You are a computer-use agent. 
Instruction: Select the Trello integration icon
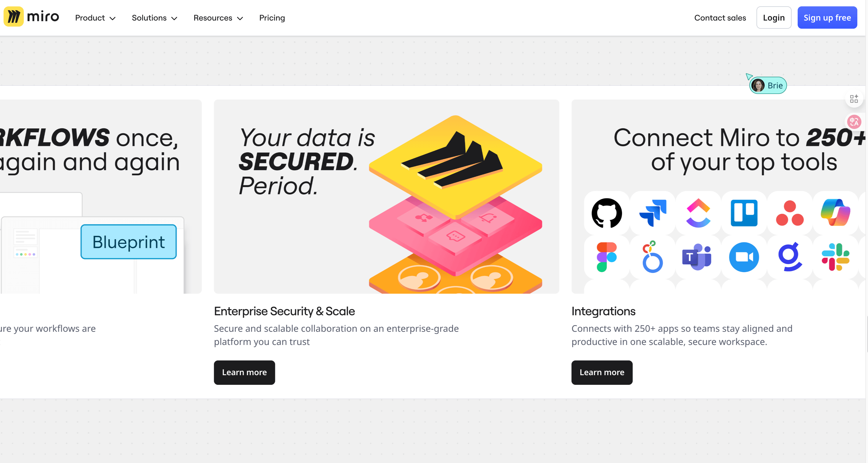[x=744, y=213]
